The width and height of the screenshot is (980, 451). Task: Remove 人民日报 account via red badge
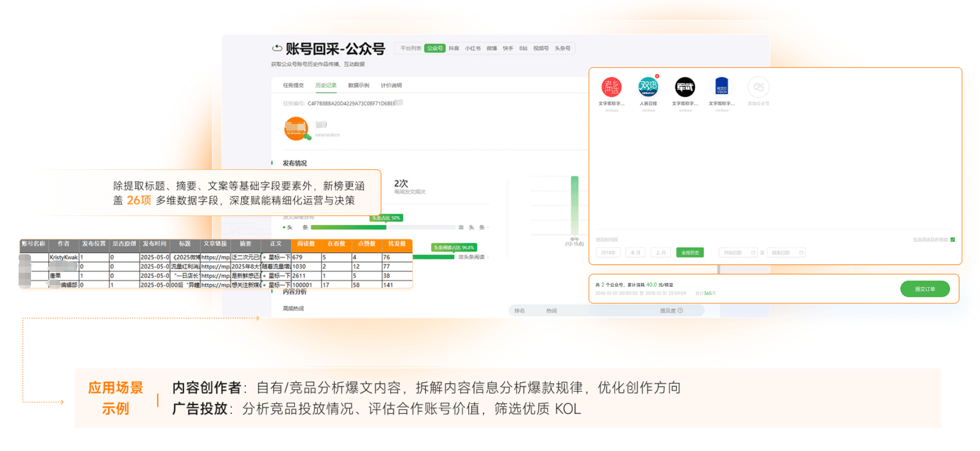pyautogui.click(x=657, y=76)
